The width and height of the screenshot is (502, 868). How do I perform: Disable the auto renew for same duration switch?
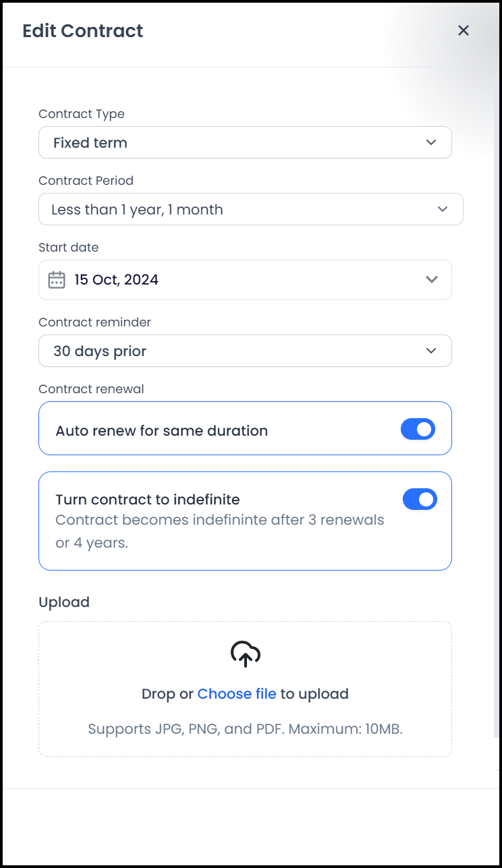[x=418, y=429]
